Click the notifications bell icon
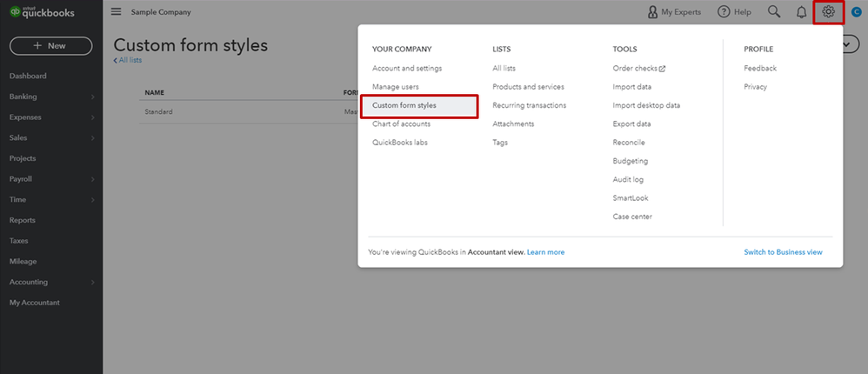The image size is (868, 374). (x=801, y=12)
